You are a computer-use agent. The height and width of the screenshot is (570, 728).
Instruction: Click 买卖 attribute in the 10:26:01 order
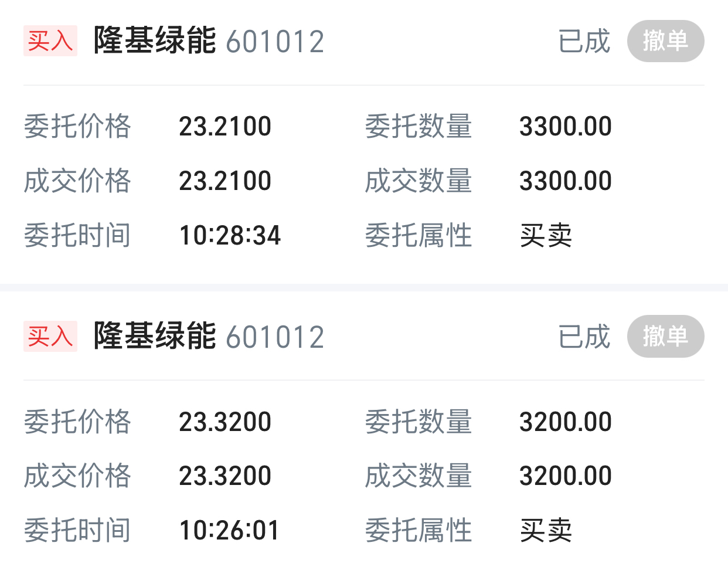tap(546, 531)
